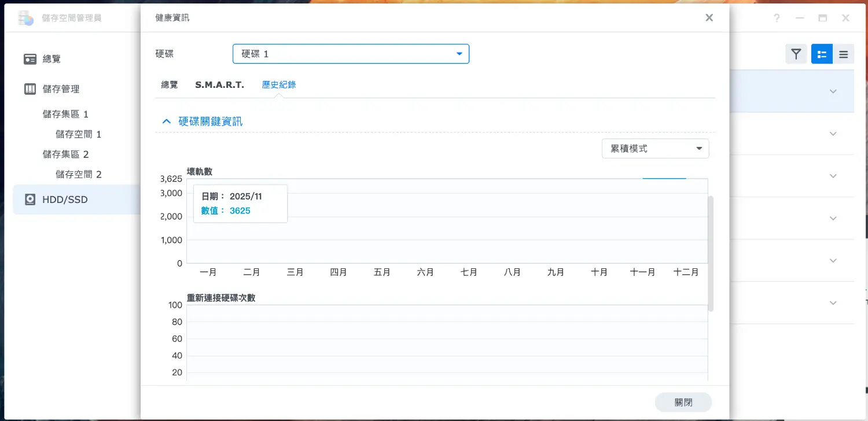Switch to the 總覽 tab in dialog

coord(170,85)
